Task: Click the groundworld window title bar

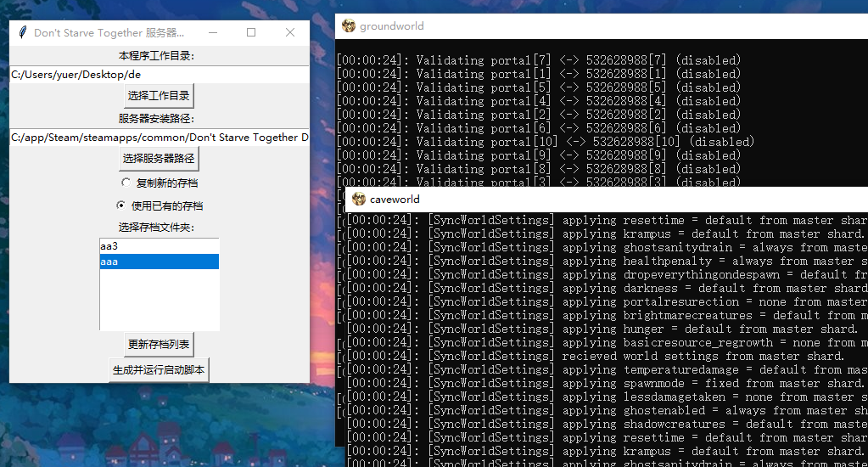Action: pyautogui.click(x=602, y=26)
